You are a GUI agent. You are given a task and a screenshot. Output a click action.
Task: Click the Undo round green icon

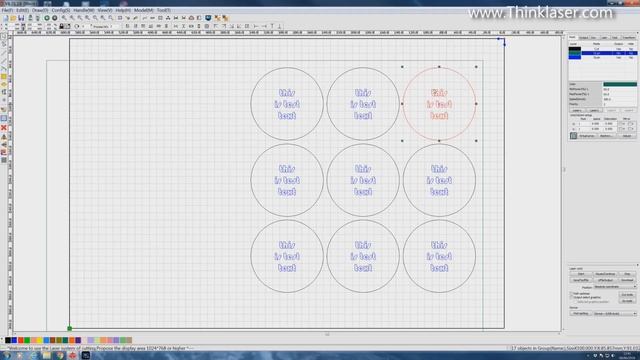click(x=47, y=18)
